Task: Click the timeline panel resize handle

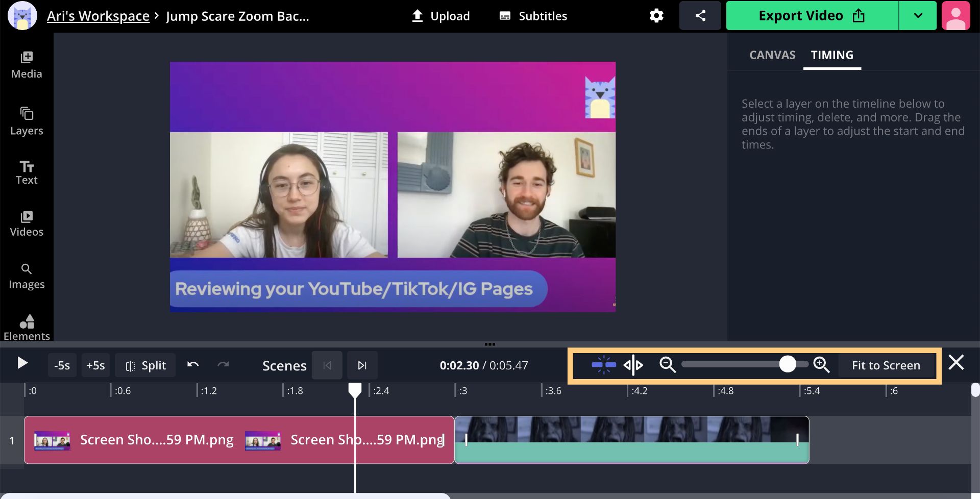Action: 490,344
